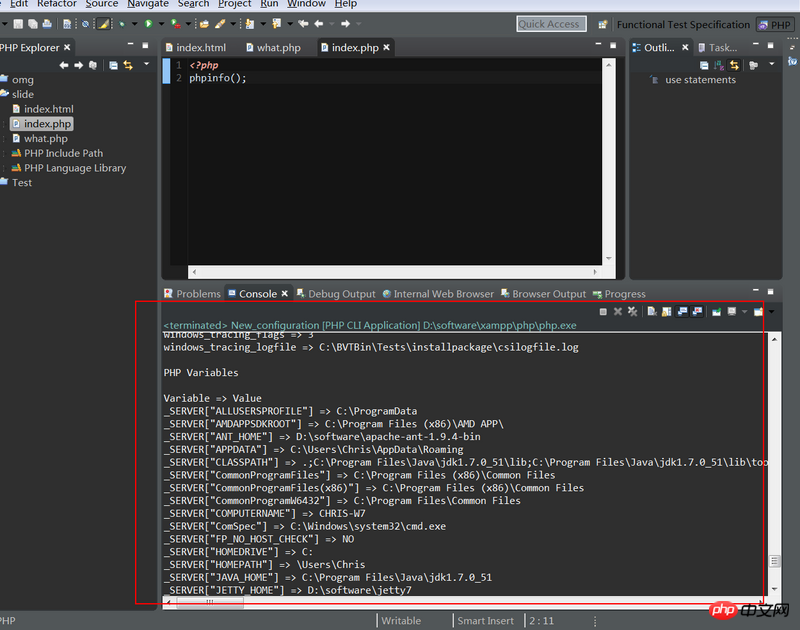
Task: Select index.html in PHP Explorer
Action: (43, 109)
